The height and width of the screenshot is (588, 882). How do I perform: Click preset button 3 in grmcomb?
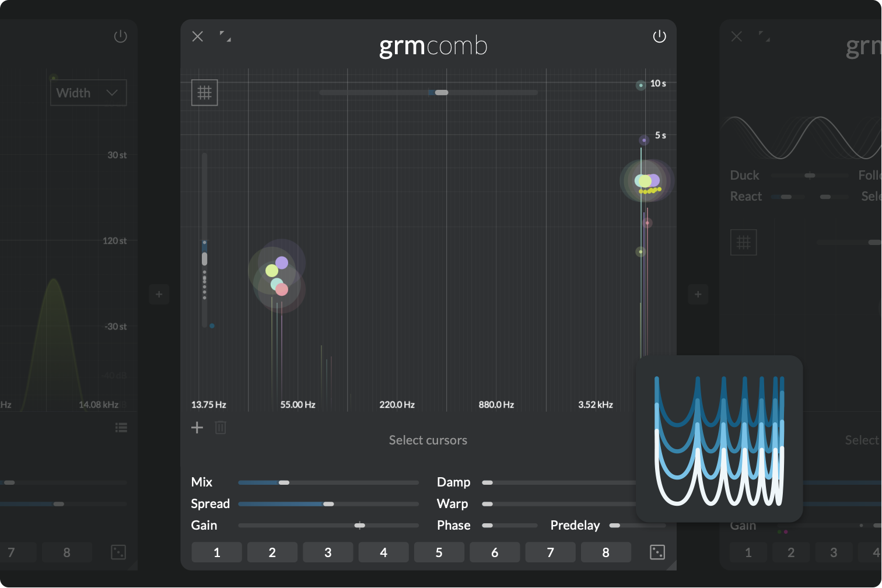[x=328, y=552]
